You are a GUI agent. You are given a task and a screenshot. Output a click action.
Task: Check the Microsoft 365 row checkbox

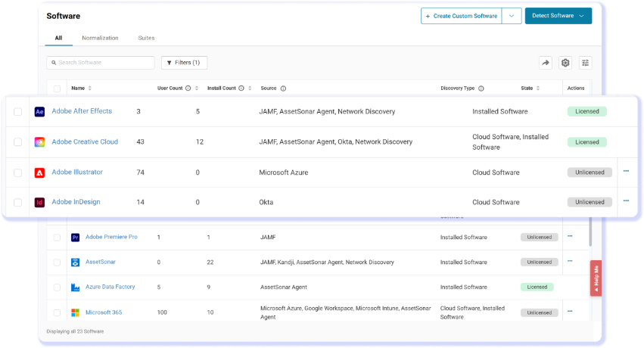tap(57, 312)
